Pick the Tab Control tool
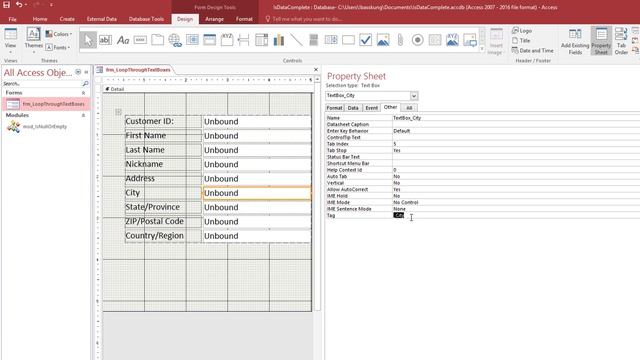The height and width of the screenshot is (360, 640). click(158, 40)
